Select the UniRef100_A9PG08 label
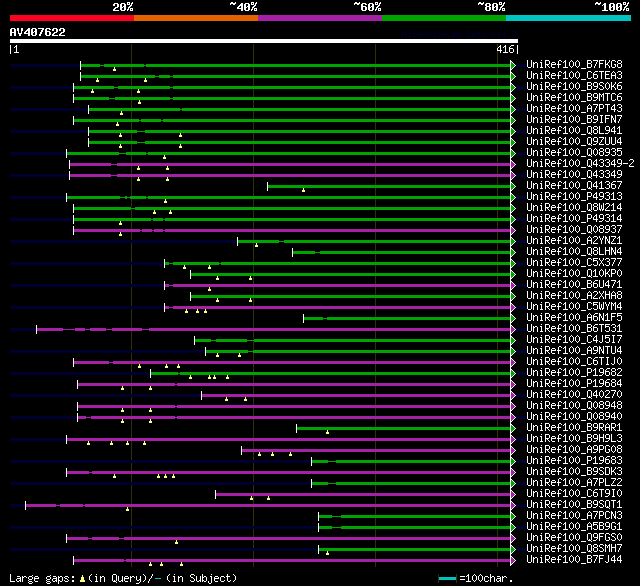640x586 pixels. coord(574,450)
